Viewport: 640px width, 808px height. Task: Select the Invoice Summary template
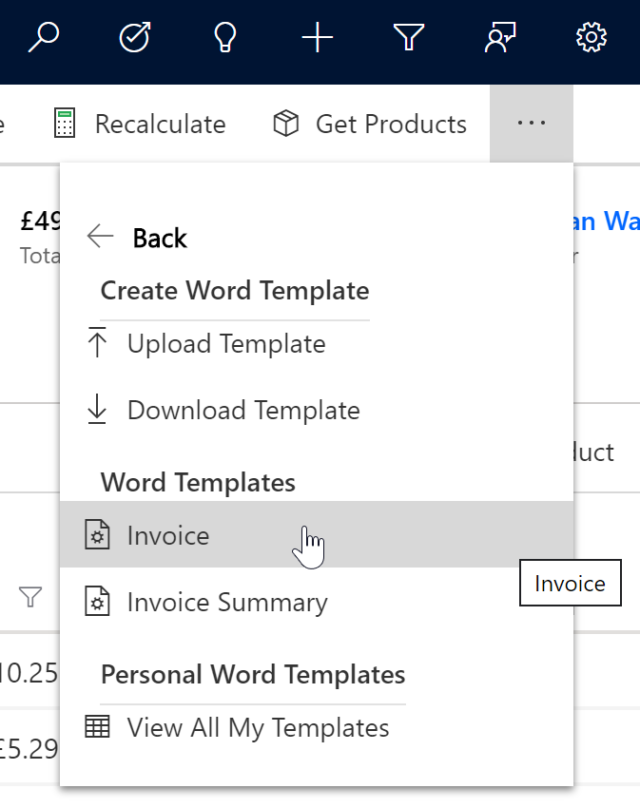[226, 602]
